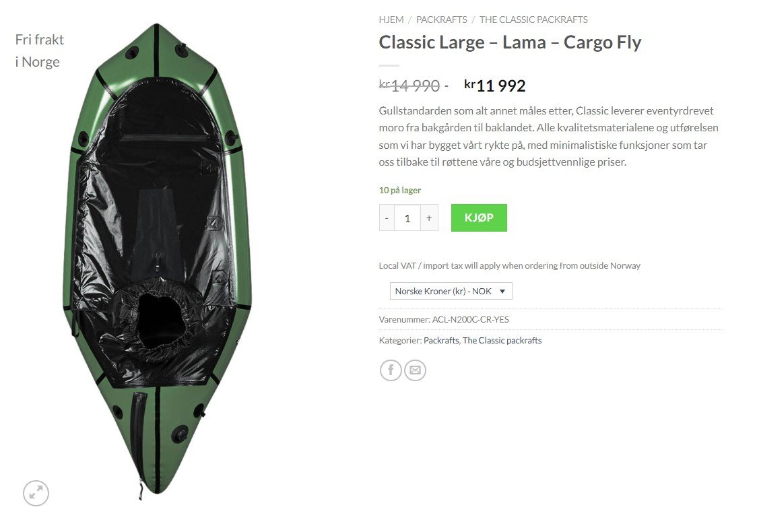Go to HJEM breadcrumb link

[391, 20]
